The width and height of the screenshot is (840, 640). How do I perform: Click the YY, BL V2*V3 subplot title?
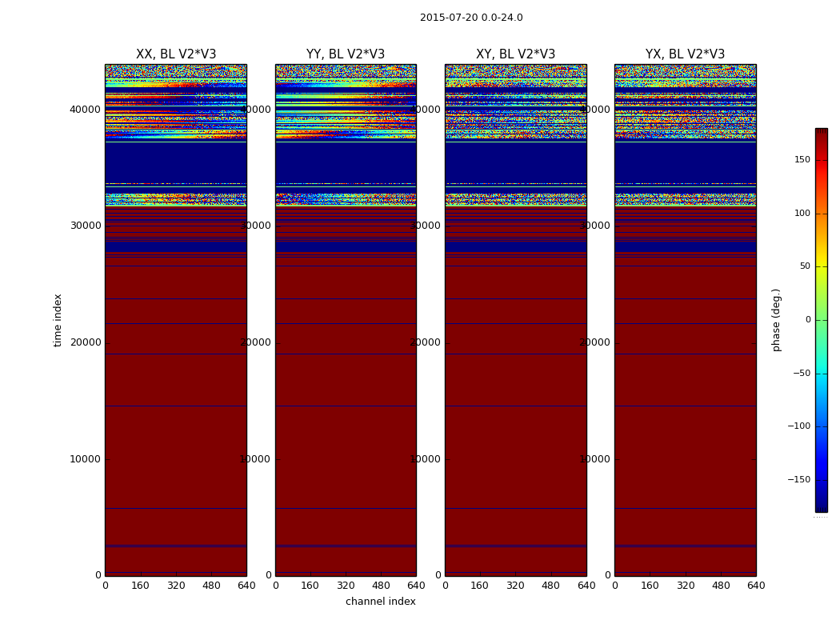point(346,54)
